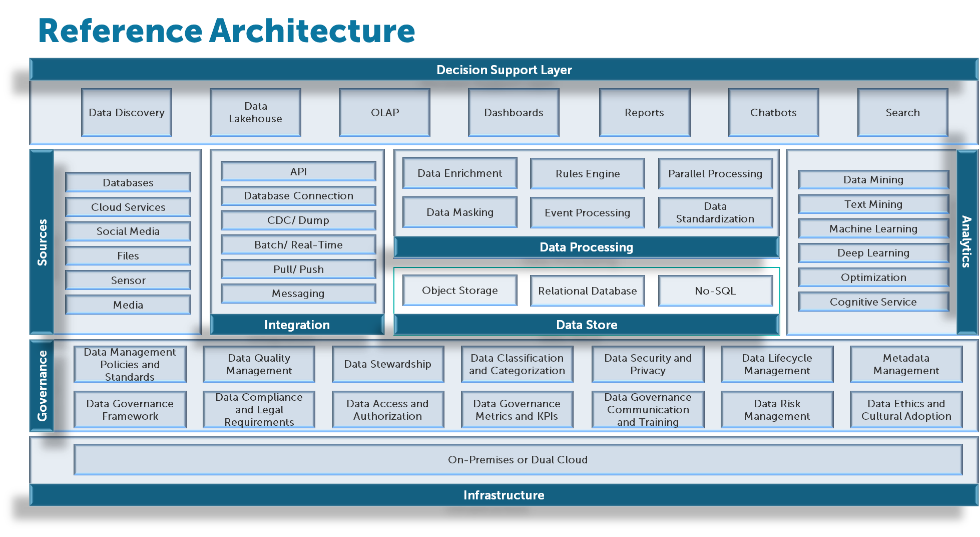Click the Reference Architecture title
Image resolution: width=980 pixels, height=537 pixels.
click(227, 31)
